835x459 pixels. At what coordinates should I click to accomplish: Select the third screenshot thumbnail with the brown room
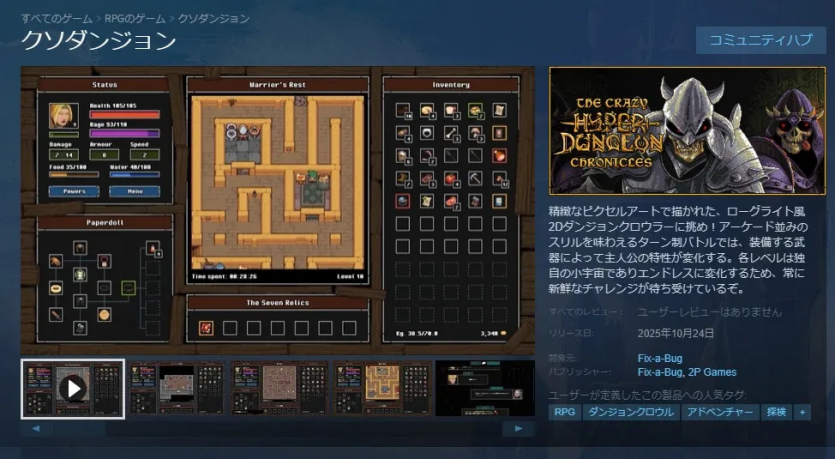pyautogui.click(x=279, y=388)
